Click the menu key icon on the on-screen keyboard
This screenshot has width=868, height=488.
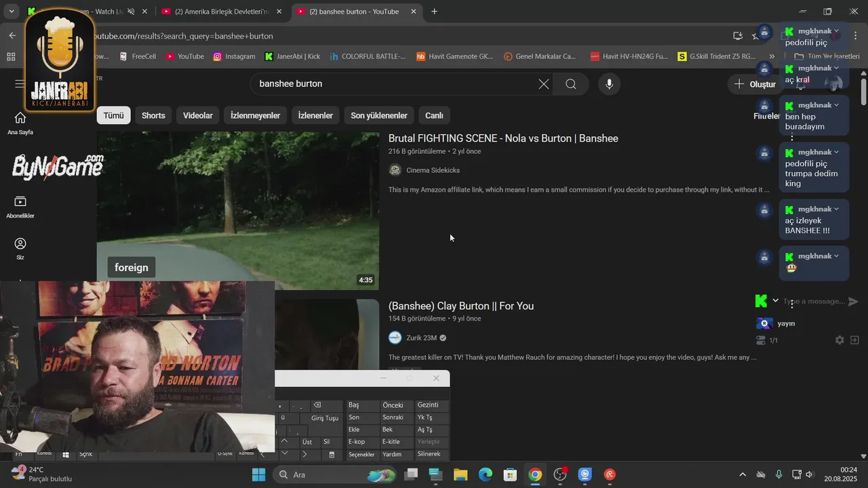(332, 454)
